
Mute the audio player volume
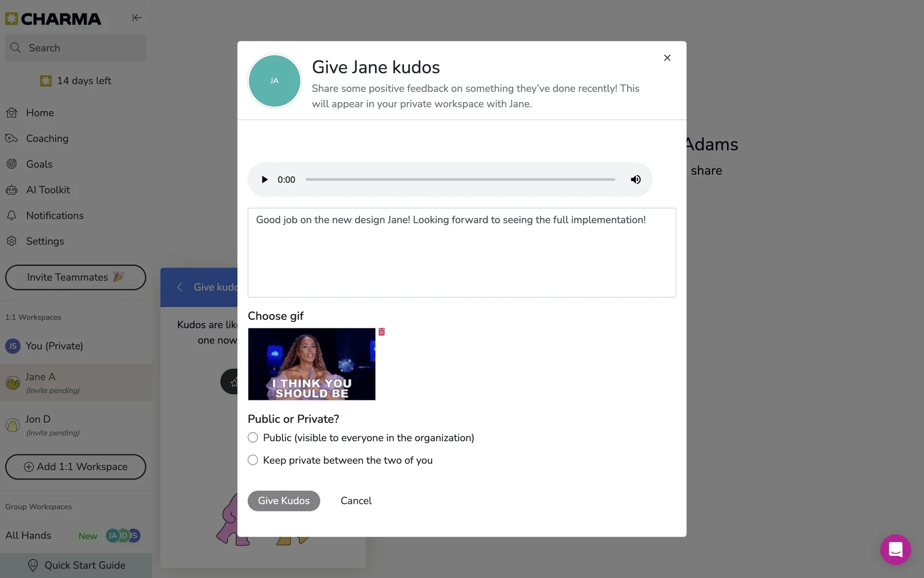(x=636, y=180)
